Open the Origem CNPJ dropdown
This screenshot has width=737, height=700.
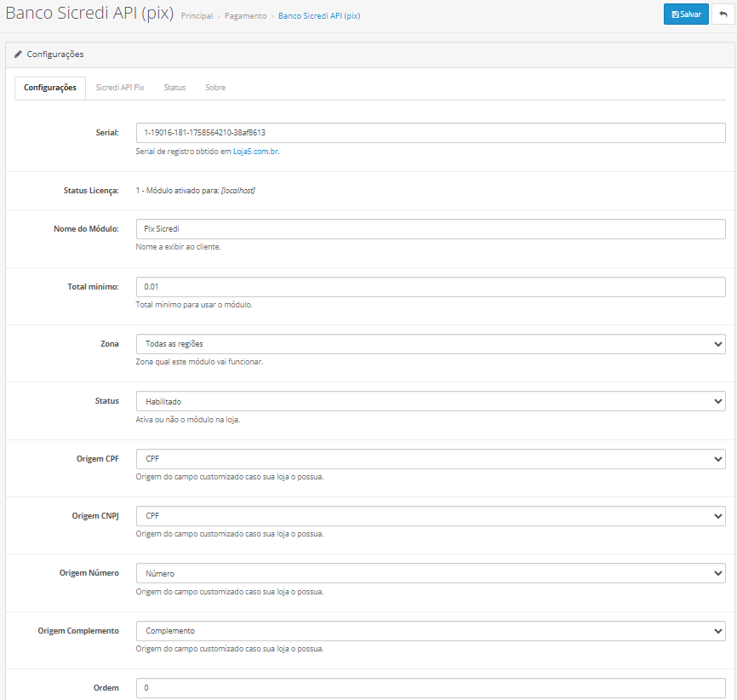point(430,516)
